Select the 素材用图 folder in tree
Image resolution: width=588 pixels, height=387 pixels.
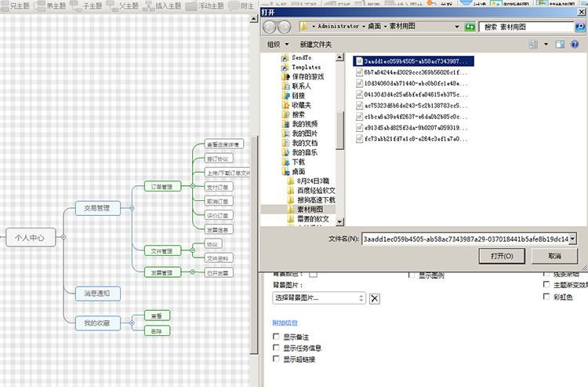tap(310, 210)
